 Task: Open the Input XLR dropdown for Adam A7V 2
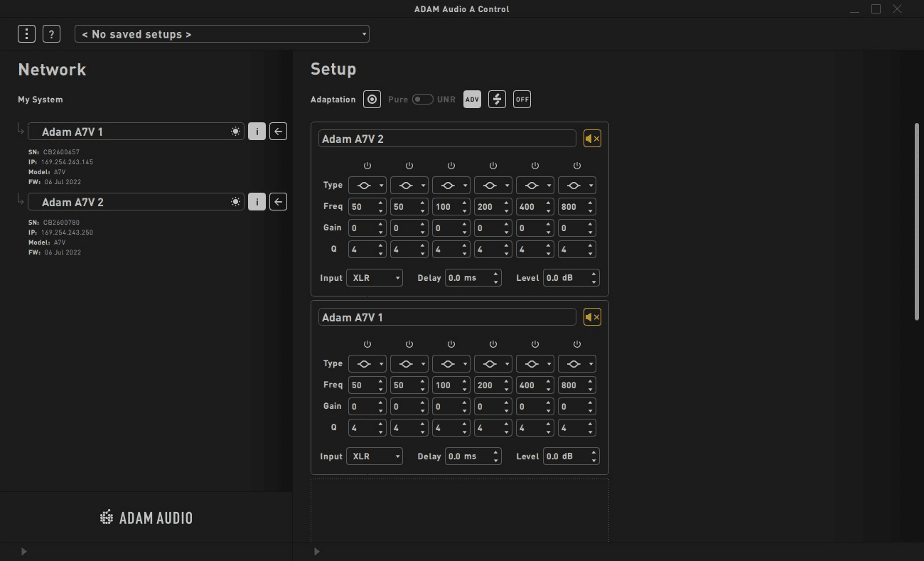(375, 277)
